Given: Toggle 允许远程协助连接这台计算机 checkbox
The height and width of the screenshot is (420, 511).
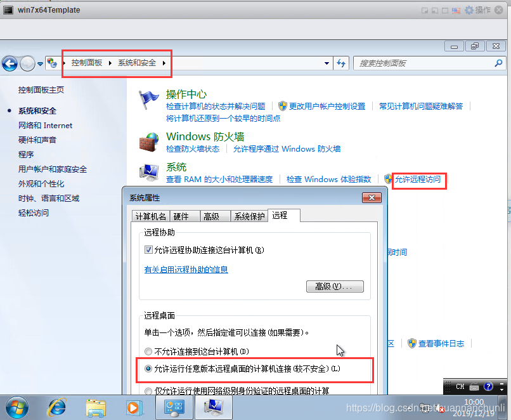Looking at the screenshot, I should click(x=148, y=250).
